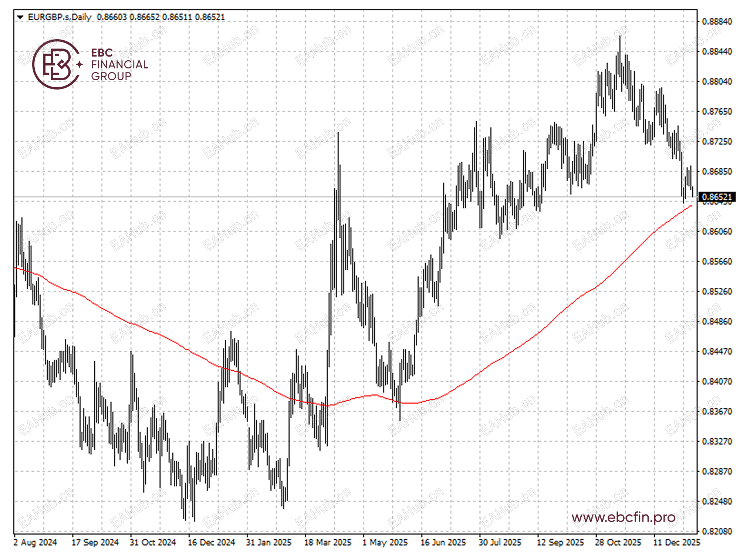The height and width of the screenshot is (560, 750).
Task: Expand the EURGBP.s chart title triangle
Action: coord(20,17)
